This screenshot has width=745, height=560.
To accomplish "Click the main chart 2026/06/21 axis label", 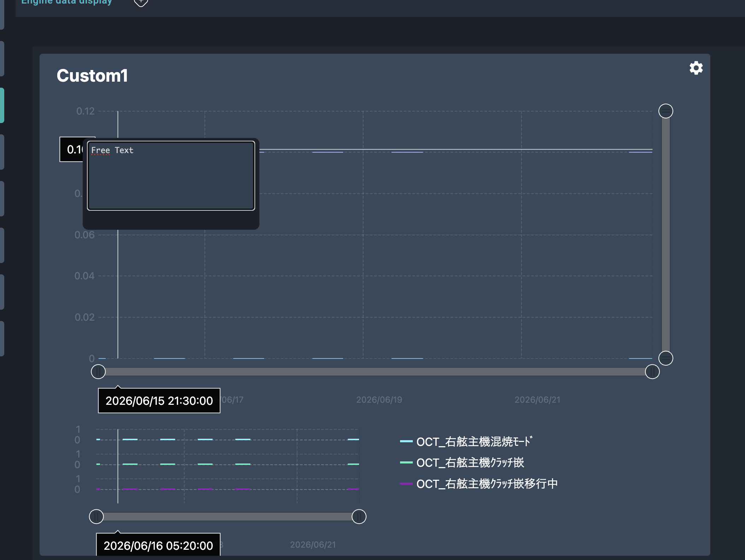I will point(538,400).
